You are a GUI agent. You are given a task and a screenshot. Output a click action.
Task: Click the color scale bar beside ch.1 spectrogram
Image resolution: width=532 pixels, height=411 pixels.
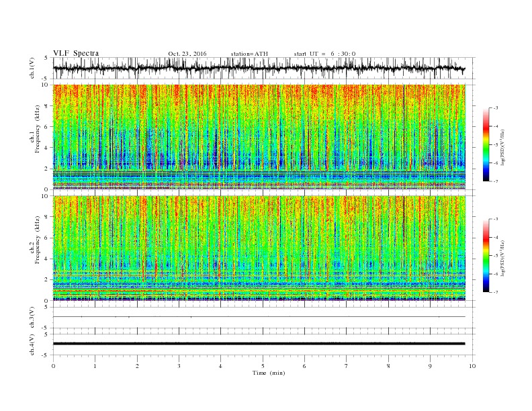(486, 145)
